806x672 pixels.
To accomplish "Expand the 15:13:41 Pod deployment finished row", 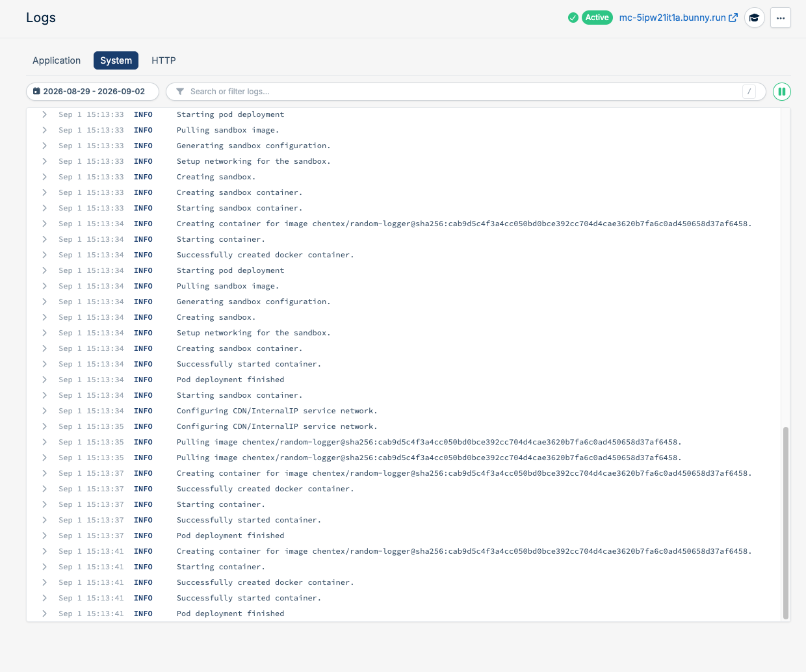I will [44, 614].
